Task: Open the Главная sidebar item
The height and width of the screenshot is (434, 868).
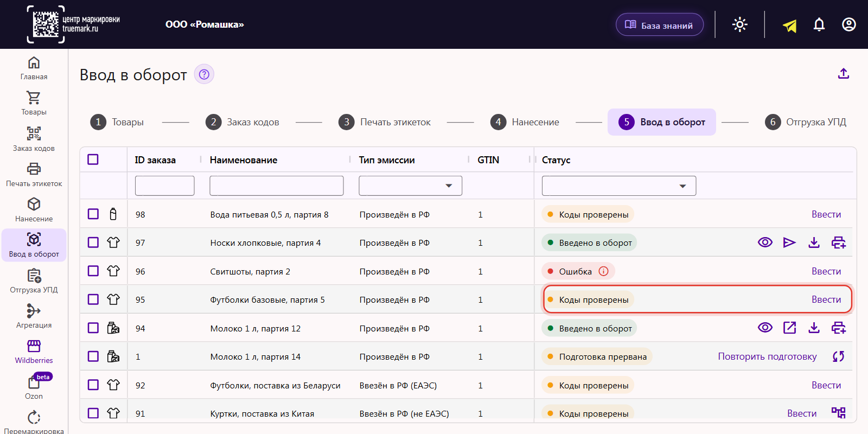Action: 34,68
